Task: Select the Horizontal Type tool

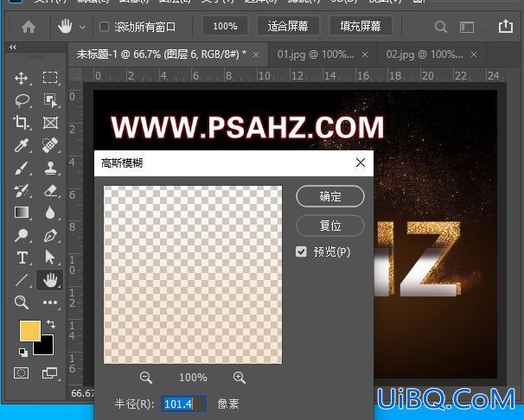Action: click(22, 258)
